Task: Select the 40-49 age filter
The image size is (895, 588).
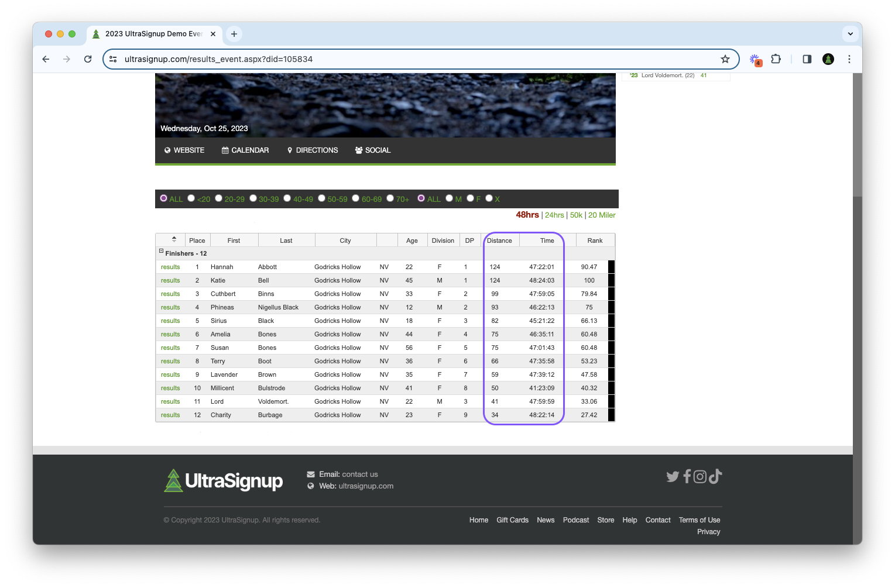Action: tap(287, 198)
